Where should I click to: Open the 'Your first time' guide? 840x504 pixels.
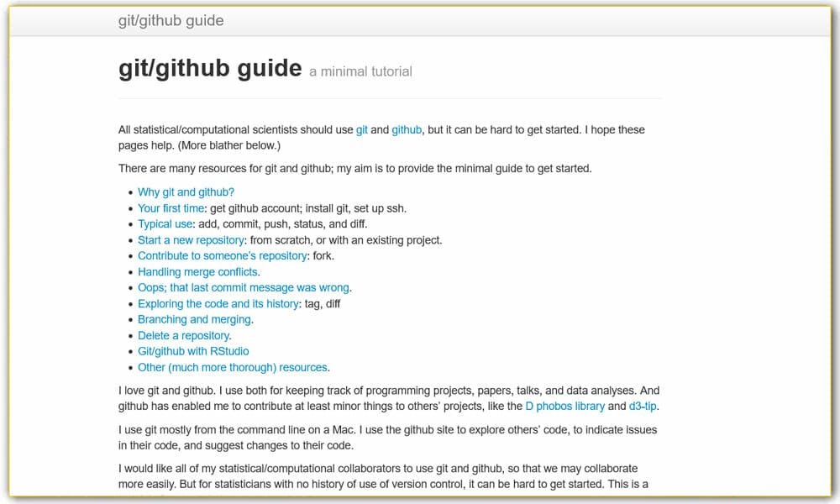pos(171,208)
